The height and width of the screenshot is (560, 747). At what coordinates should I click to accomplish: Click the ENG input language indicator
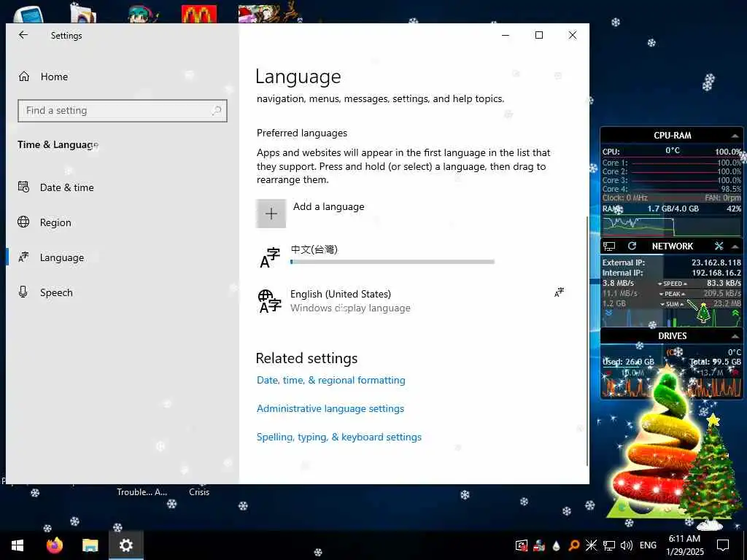coord(648,545)
